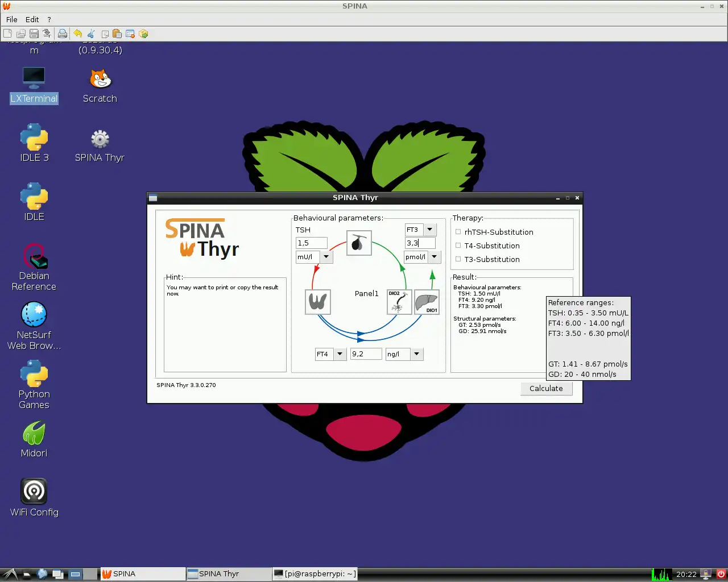Click the FT3 value input field
Viewport: 728px width, 582px height.
[x=420, y=243]
